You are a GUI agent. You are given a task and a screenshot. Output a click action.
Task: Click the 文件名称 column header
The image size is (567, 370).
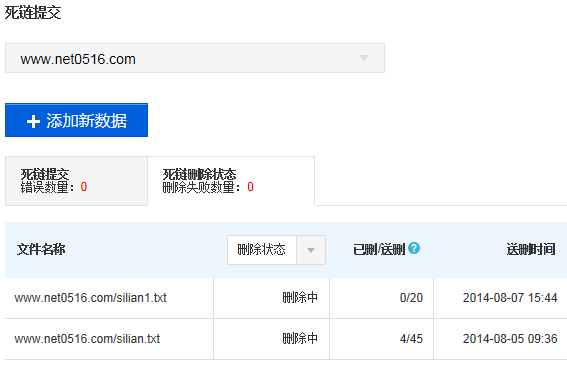click(x=41, y=249)
